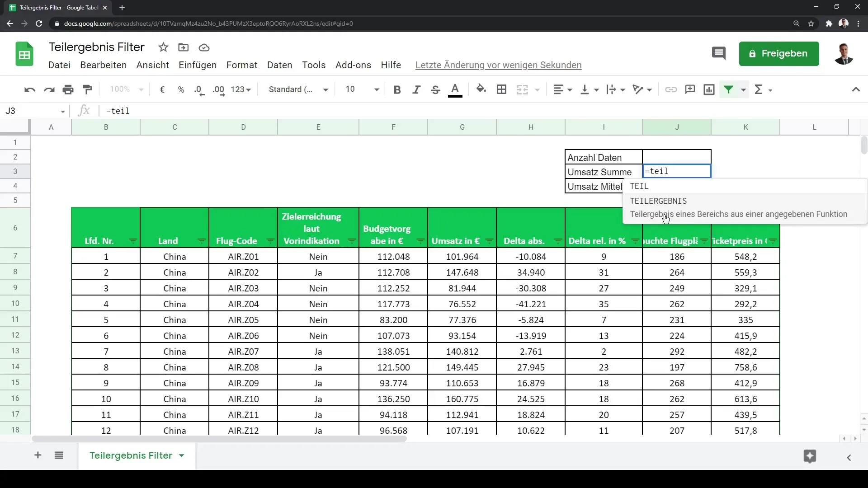Click the filter icon in toolbar
This screenshot has width=868, height=488.
tap(728, 89)
